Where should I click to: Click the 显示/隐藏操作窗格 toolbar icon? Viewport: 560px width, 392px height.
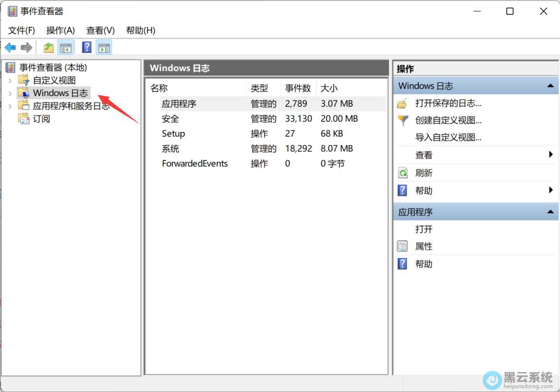coord(103,47)
